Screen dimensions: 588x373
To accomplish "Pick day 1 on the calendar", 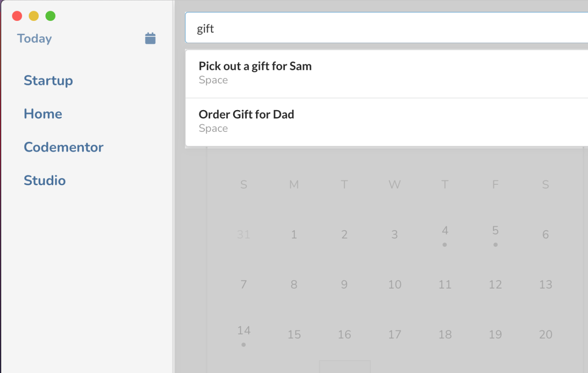I will tap(294, 234).
